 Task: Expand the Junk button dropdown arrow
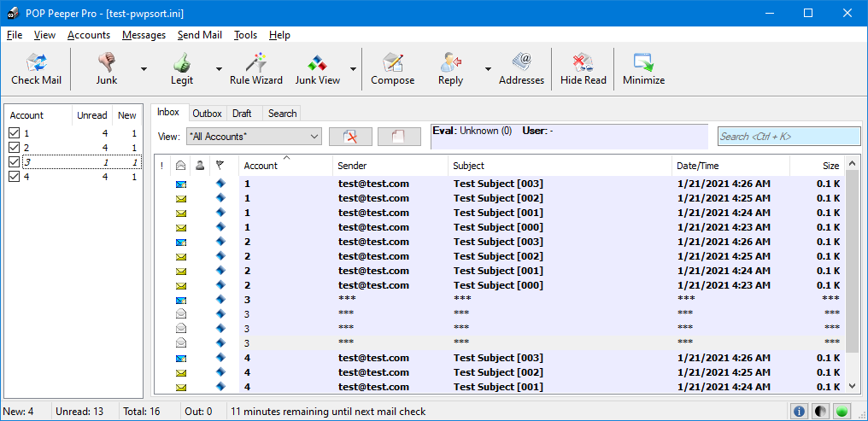click(x=144, y=69)
